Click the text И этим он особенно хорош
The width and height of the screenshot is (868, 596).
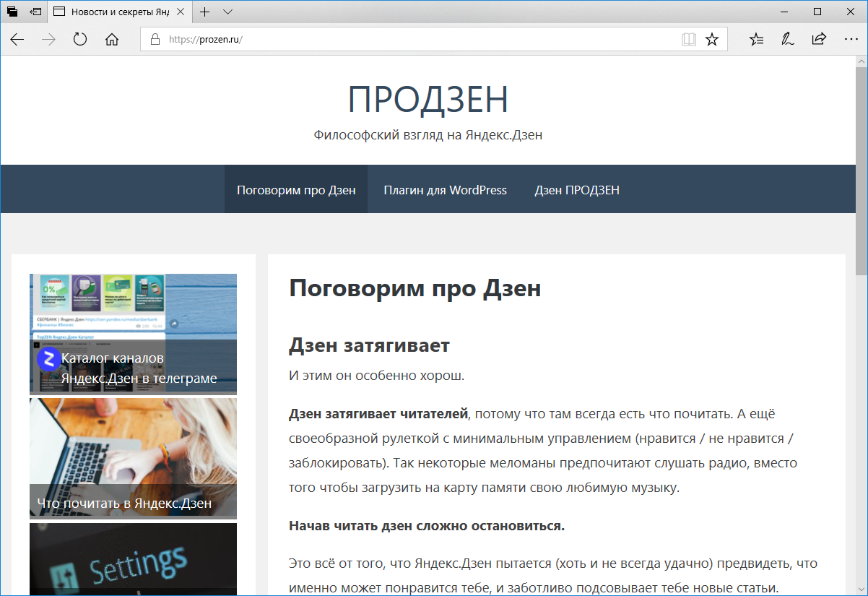coord(377,376)
